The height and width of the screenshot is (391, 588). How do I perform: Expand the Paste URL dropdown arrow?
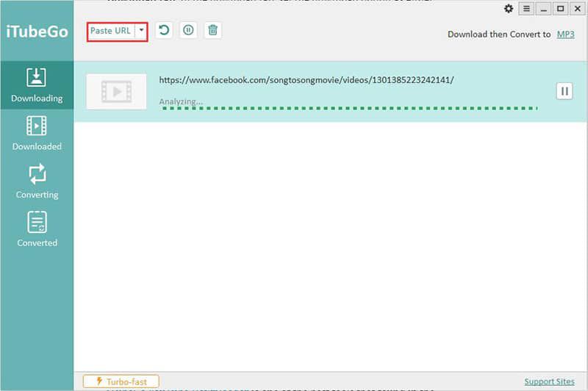click(141, 30)
